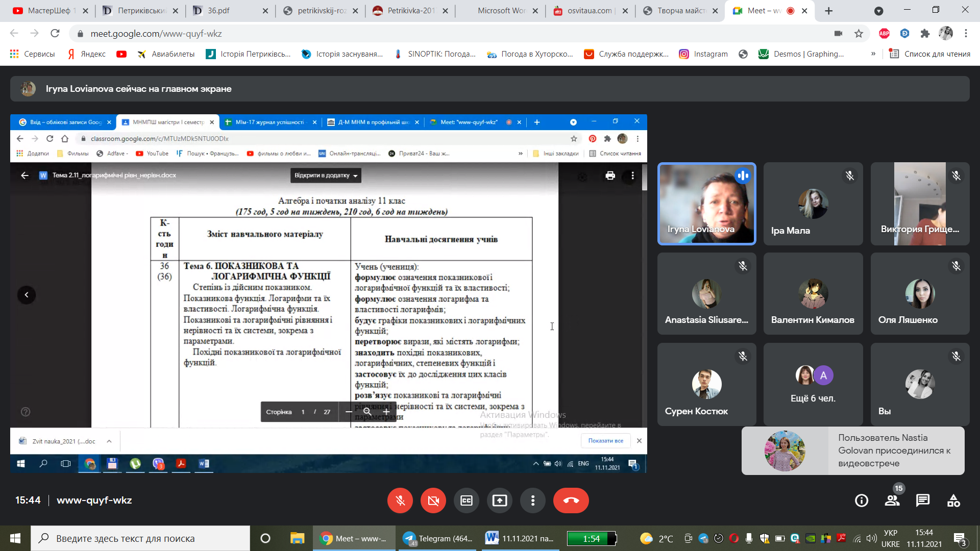Click the print icon in shared document

pos(610,176)
